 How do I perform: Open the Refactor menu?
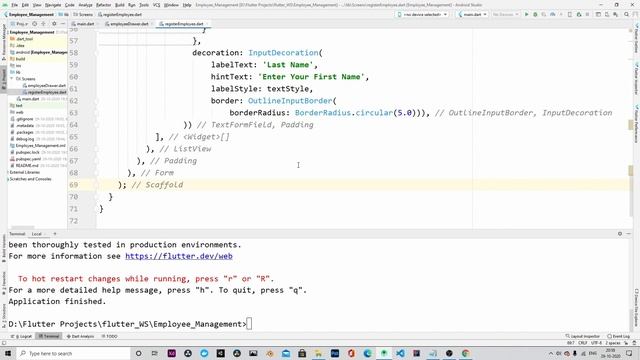click(103, 5)
